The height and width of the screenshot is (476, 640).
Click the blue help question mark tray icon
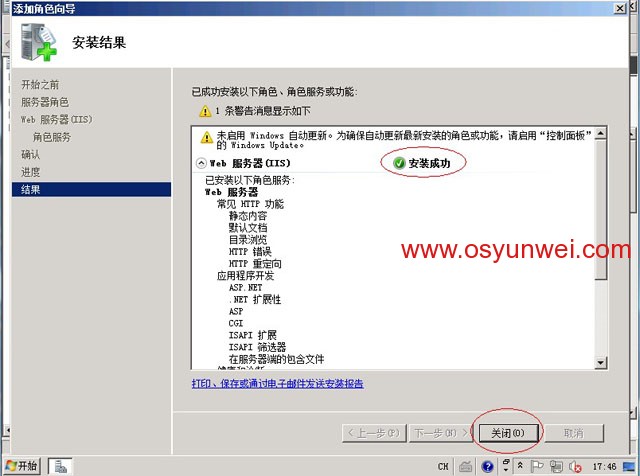(x=487, y=466)
